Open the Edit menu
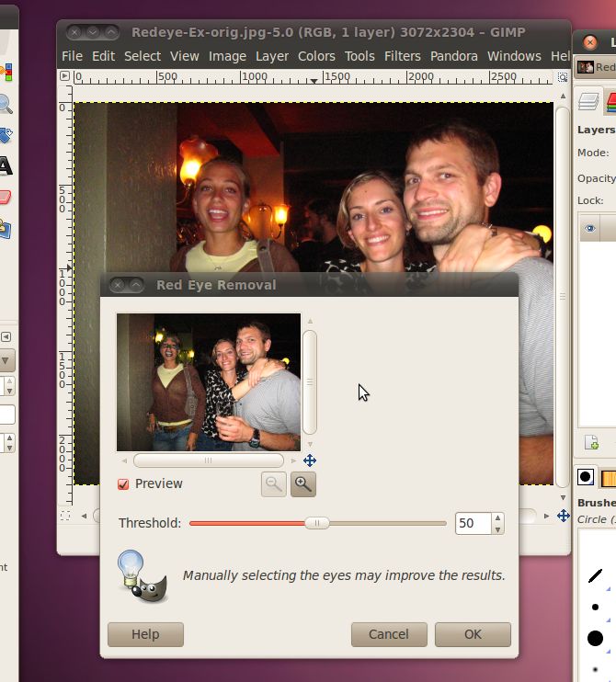 pyautogui.click(x=103, y=56)
